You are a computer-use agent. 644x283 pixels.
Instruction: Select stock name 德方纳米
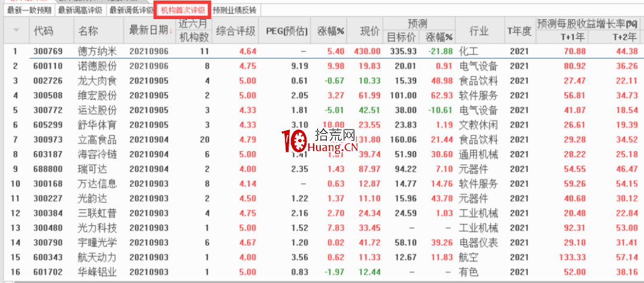tap(97, 51)
